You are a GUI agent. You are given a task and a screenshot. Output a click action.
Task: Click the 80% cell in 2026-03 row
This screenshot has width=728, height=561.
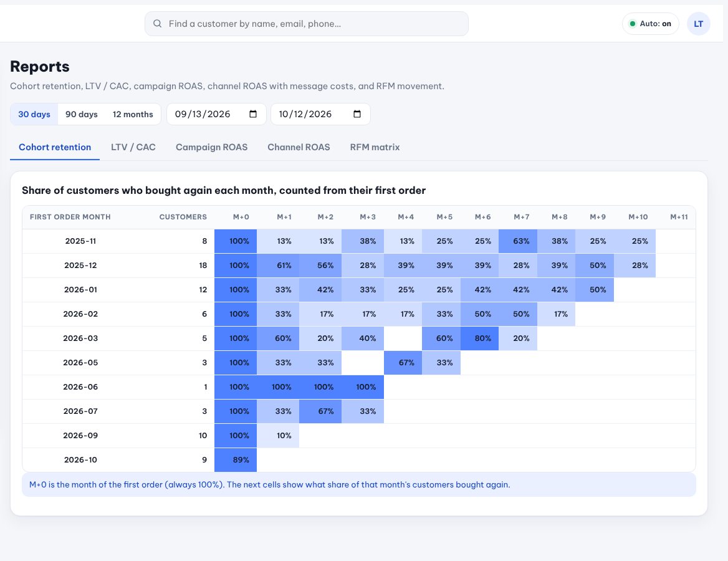point(479,338)
